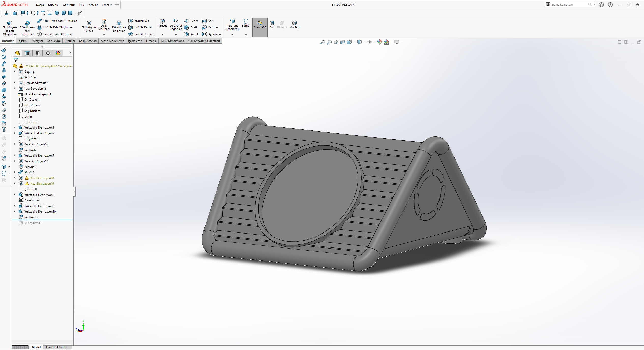Open SOLIDWORKS Eklentileri tab
The height and width of the screenshot is (350, 644).
204,41
